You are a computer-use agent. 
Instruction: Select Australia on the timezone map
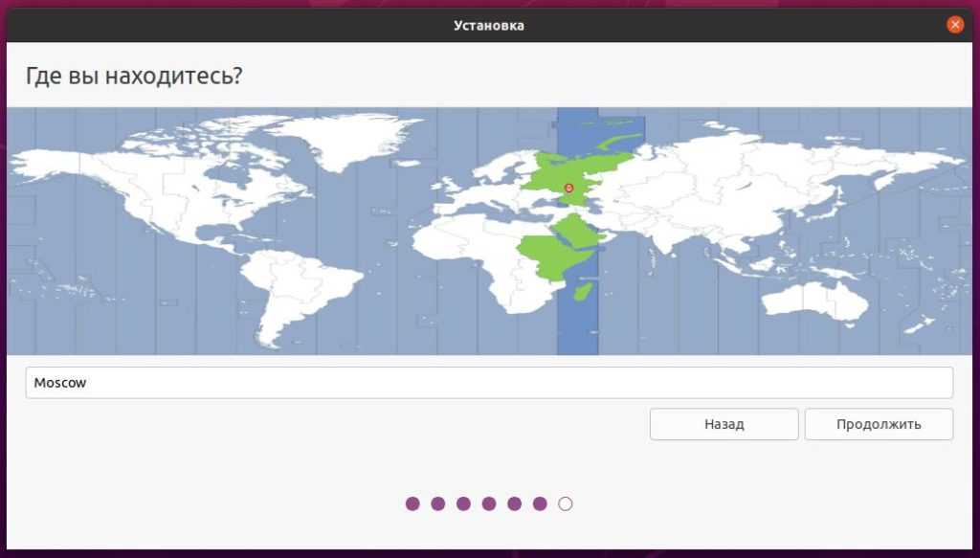(x=813, y=297)
